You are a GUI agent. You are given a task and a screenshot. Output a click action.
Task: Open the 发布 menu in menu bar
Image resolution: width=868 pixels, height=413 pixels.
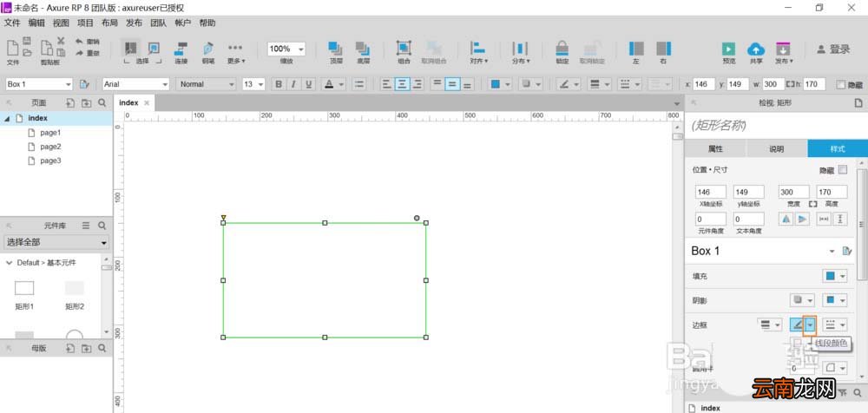pyautogui.click(x=134, y=23)
